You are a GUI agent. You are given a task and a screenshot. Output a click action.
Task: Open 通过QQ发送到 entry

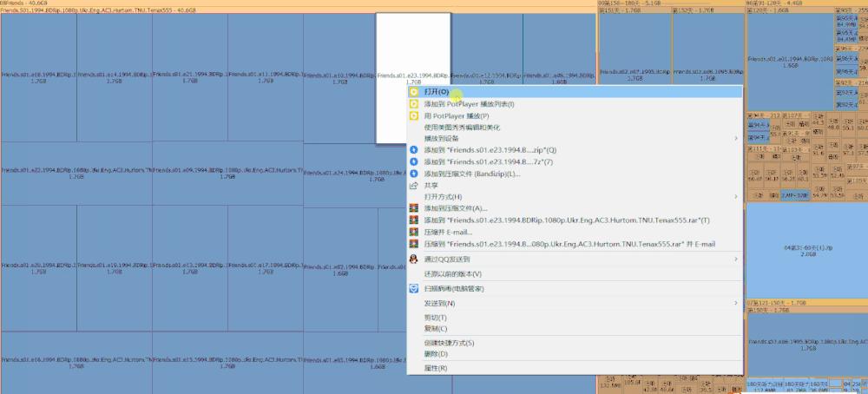tap(575, 259)
